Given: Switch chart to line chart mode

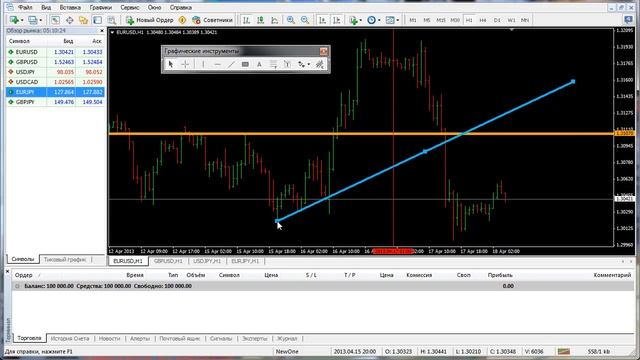Looking at the screenshot, I should point(275,20).
